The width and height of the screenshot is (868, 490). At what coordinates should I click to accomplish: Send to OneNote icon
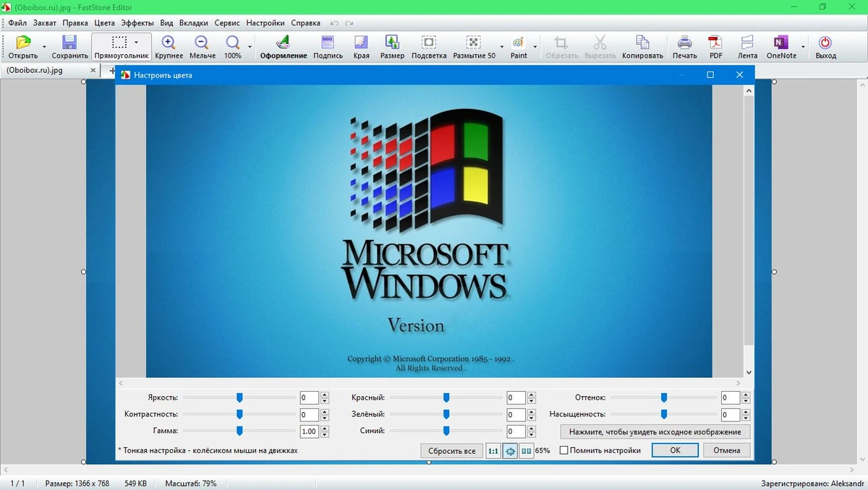tap(780, 43)
